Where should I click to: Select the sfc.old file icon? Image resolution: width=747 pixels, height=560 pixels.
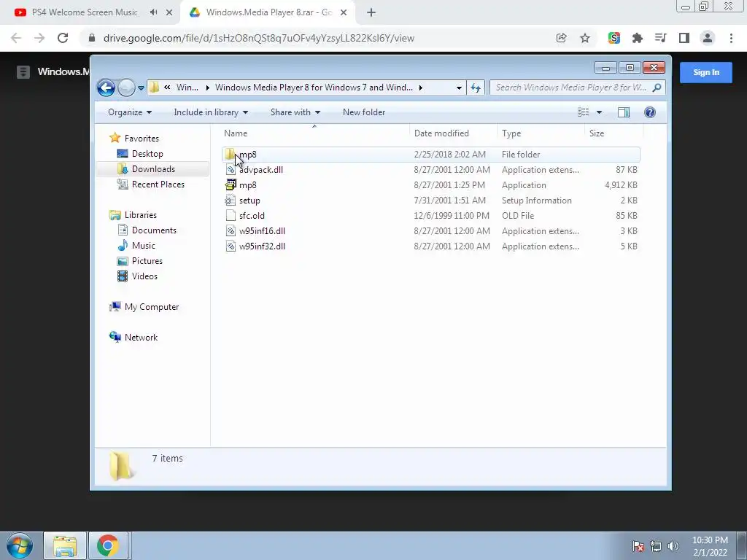tap(231, 215)
